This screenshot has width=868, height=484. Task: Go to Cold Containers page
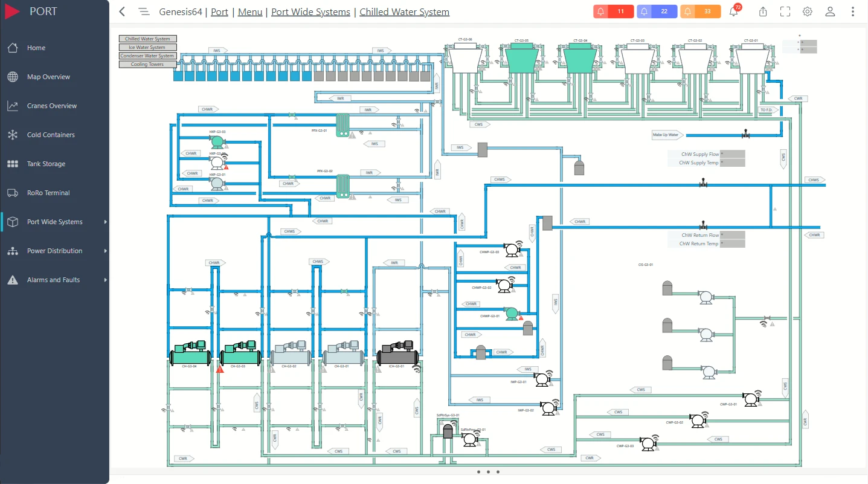[51, 135]
